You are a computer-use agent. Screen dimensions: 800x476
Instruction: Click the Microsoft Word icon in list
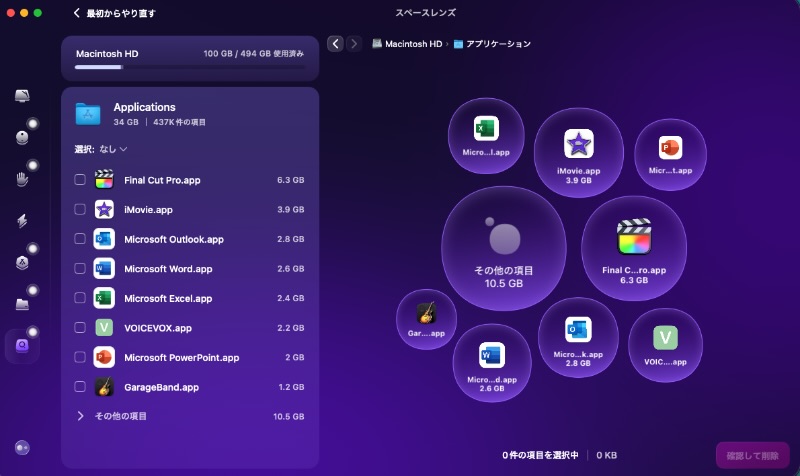point(104,268)
